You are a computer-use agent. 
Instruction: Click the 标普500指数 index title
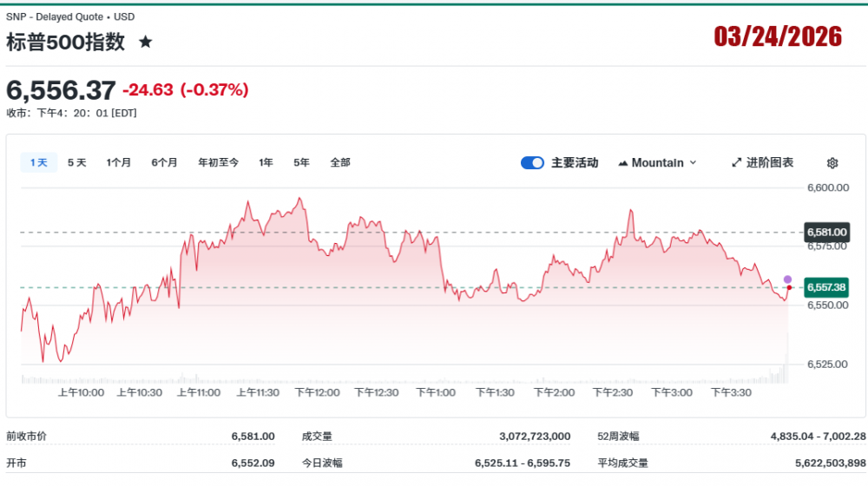point(66,42)
